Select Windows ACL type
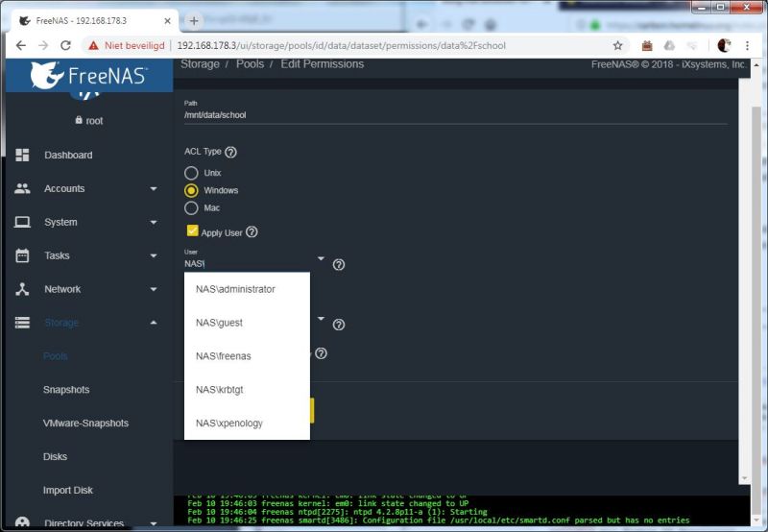 pos(191,190)
